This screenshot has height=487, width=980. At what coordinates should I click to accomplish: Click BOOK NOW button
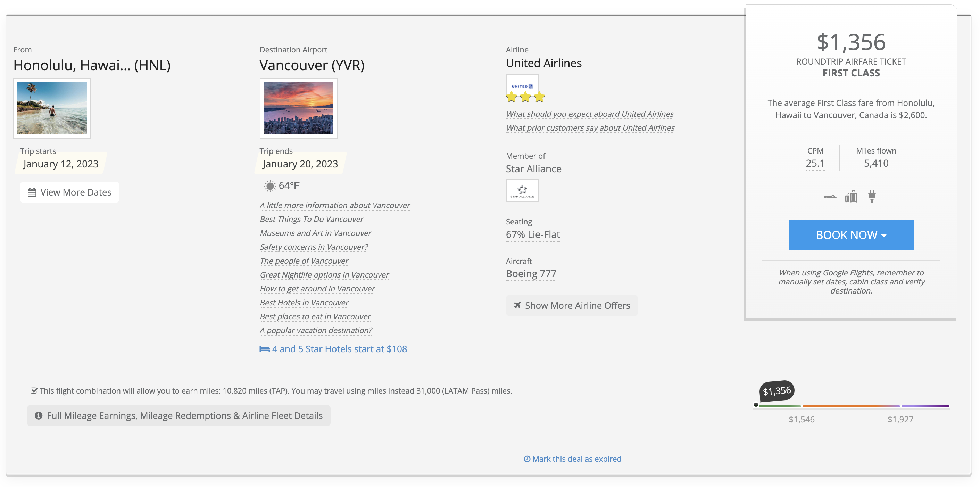[x=850, y=234]
